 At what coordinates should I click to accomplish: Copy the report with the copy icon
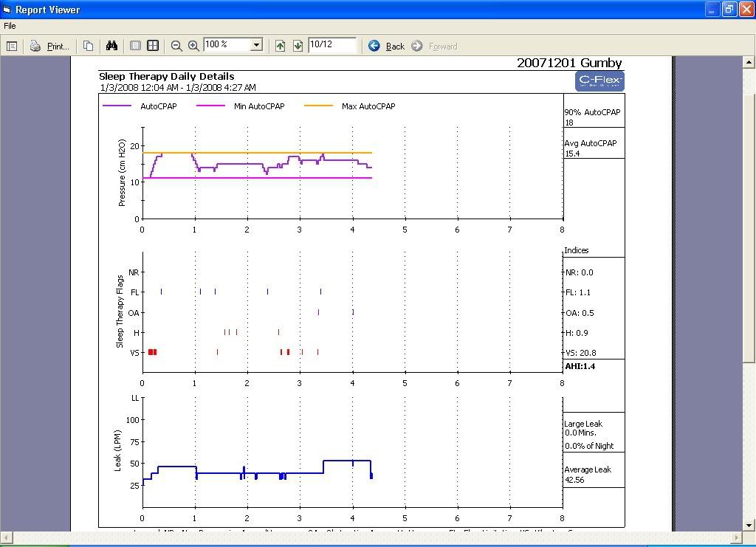(89, 46)
